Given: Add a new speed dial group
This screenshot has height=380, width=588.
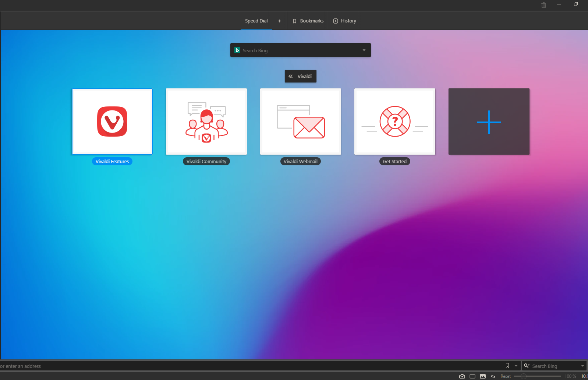Looking at the screenshot, I should click(x=280, y=21).
